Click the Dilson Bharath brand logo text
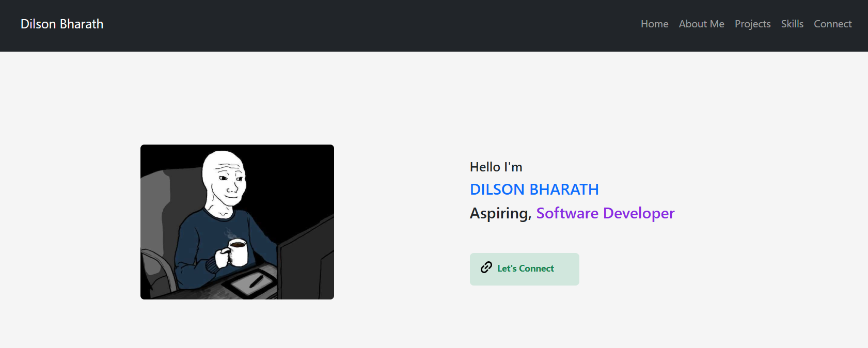Screen dimensions: 868x348 tap(62, 24)
